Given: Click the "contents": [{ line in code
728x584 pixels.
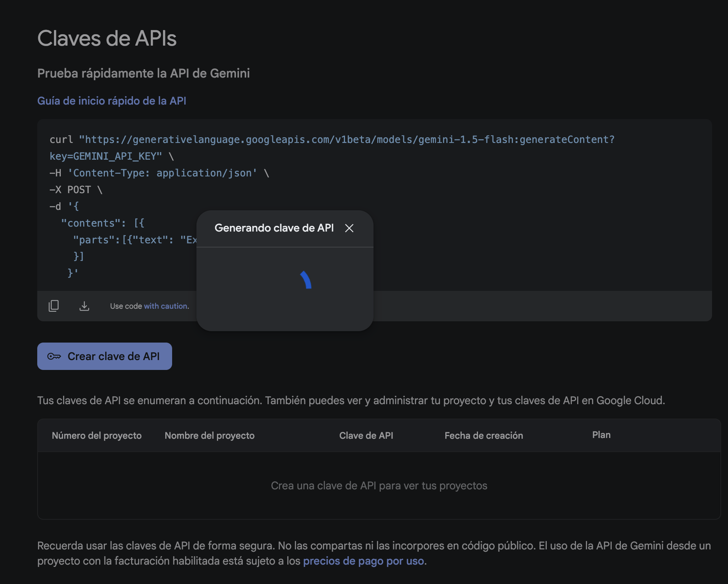Looking at the screenshot, I should click(x=103, y=223).
